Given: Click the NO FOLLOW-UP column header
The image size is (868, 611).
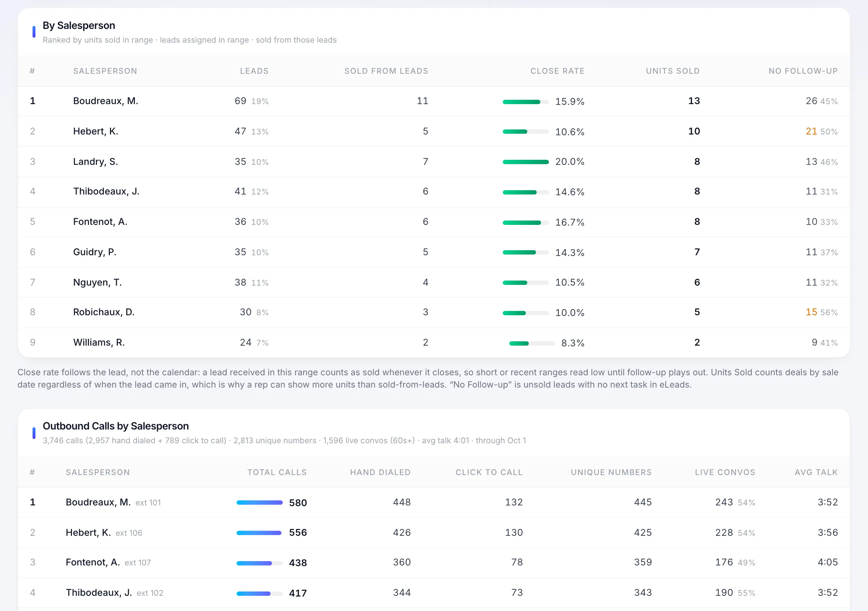Looking at the screenshot, I should point(803,71).
